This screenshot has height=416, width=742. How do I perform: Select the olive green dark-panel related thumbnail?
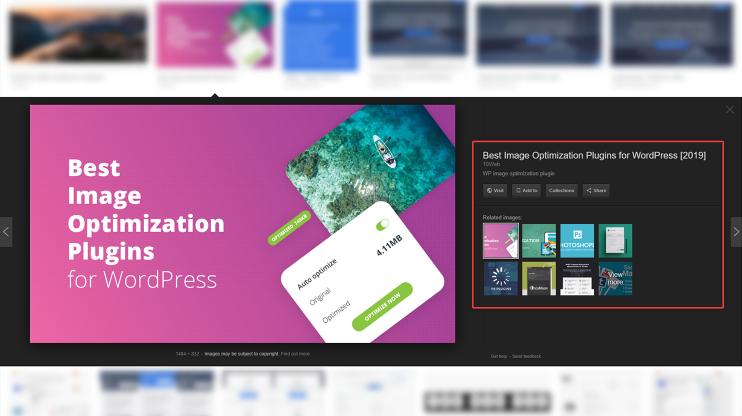[539, 279]
